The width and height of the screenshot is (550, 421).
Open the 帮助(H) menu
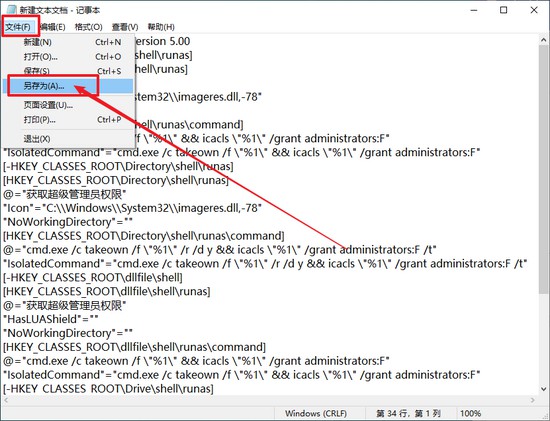(x=161, y=27)
